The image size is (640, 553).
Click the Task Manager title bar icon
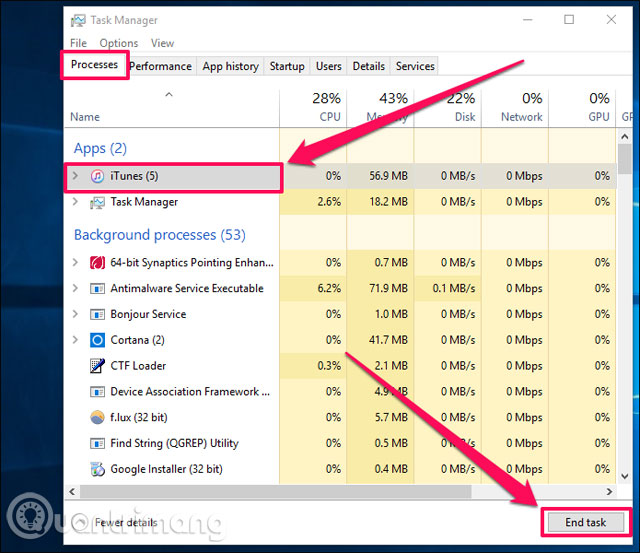[78, 20]
